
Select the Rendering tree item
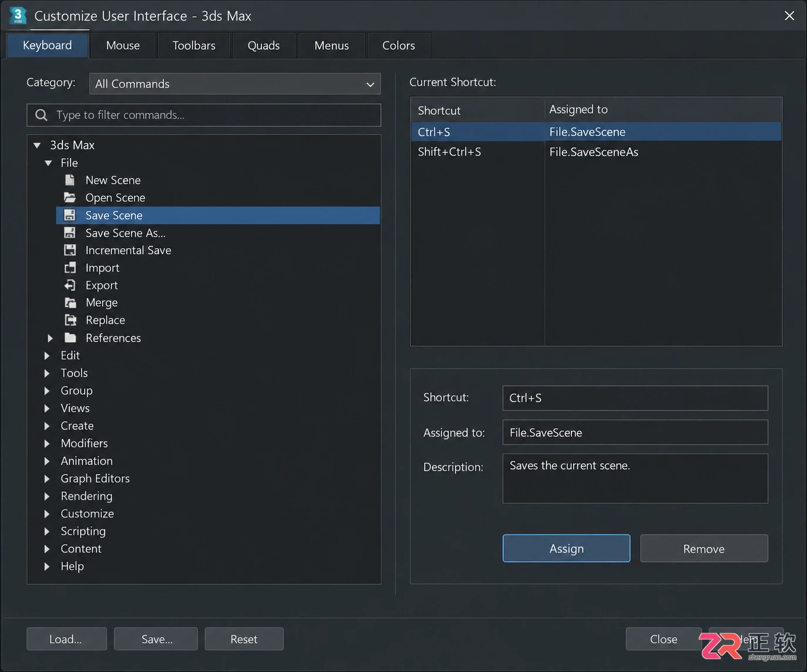point(86,496)
